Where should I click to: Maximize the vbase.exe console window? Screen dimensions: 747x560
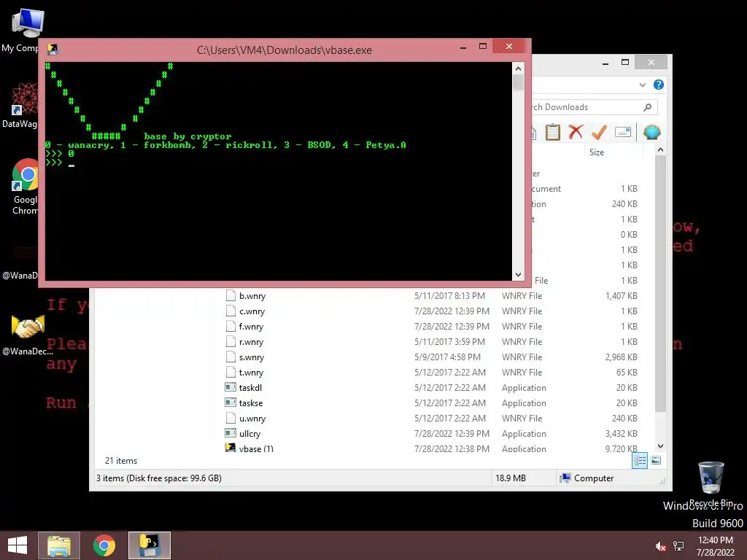(x=483, y=47)
